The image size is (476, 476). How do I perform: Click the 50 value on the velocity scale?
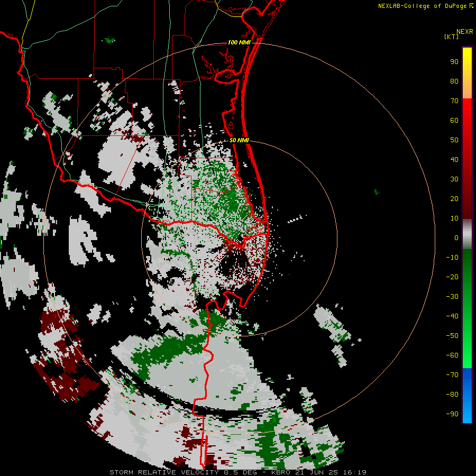(454, 140)
